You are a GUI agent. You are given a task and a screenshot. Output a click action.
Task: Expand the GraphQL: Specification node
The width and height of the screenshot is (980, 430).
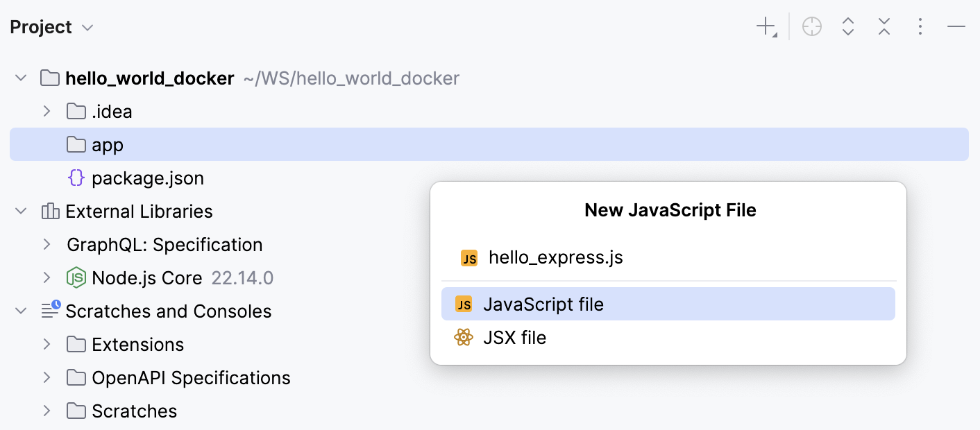coord(46,244)
